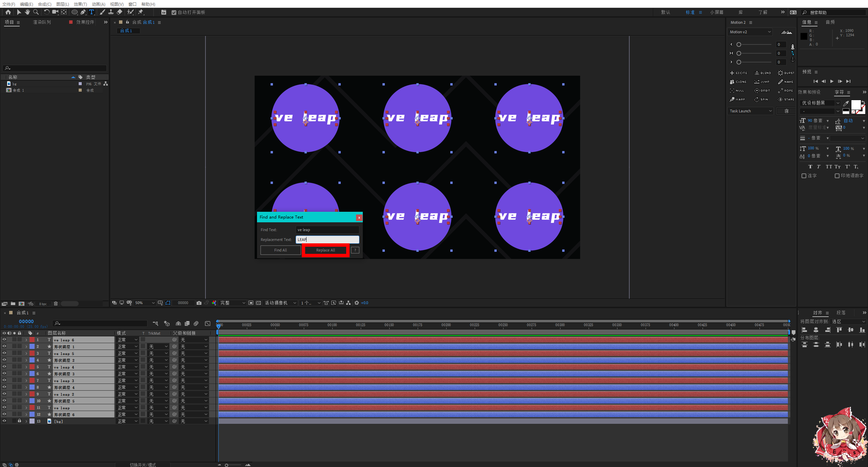Open the 选区 align-to dropdown
The height and width of the screenshot is (467, 868).
(849, 321)
